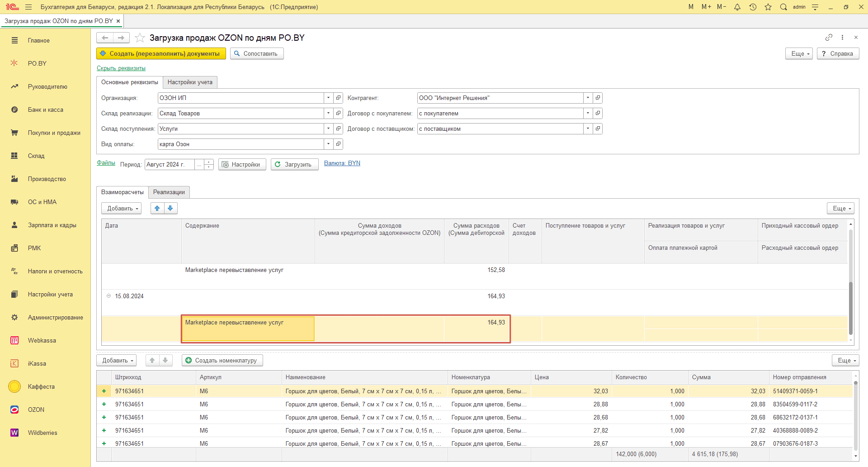The image size is (868, 467).
Task: Switch to Основные реквизиты tab
Action: tap(130, 82)
